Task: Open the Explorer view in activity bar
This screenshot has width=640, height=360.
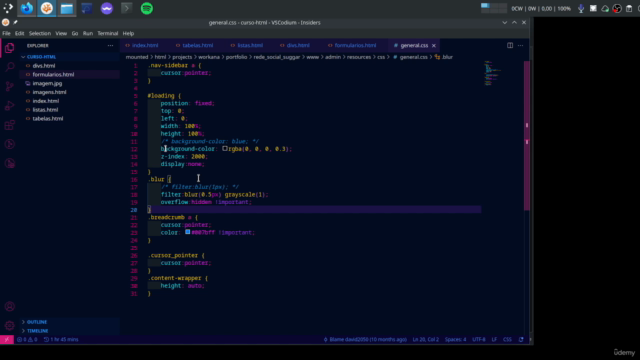Action: [10, 48]
